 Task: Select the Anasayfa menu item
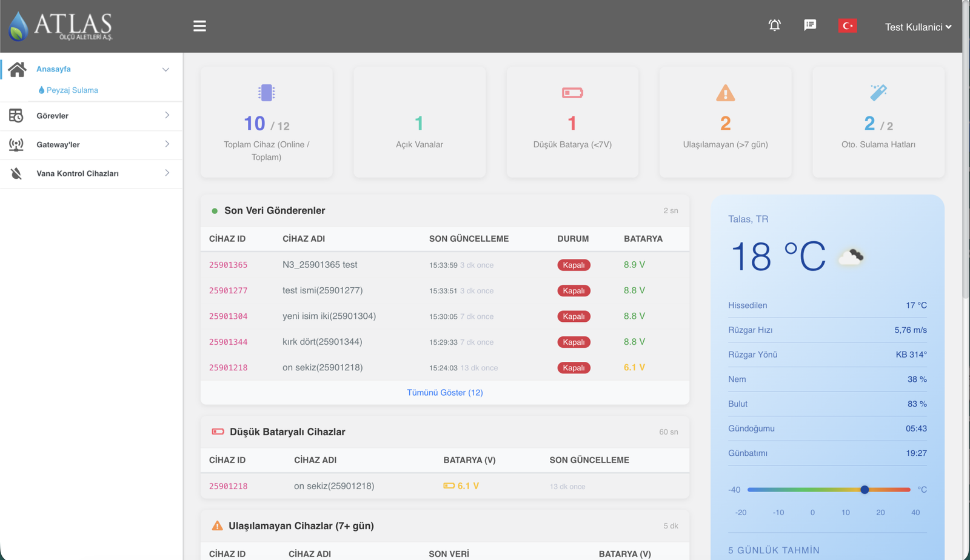pos(53,69)
